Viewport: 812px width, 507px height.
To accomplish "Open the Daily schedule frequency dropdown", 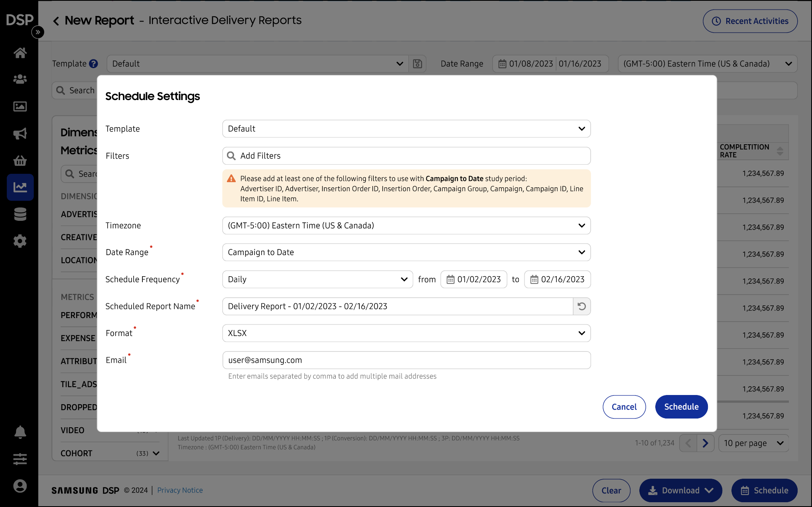I will tap(318, 279).
